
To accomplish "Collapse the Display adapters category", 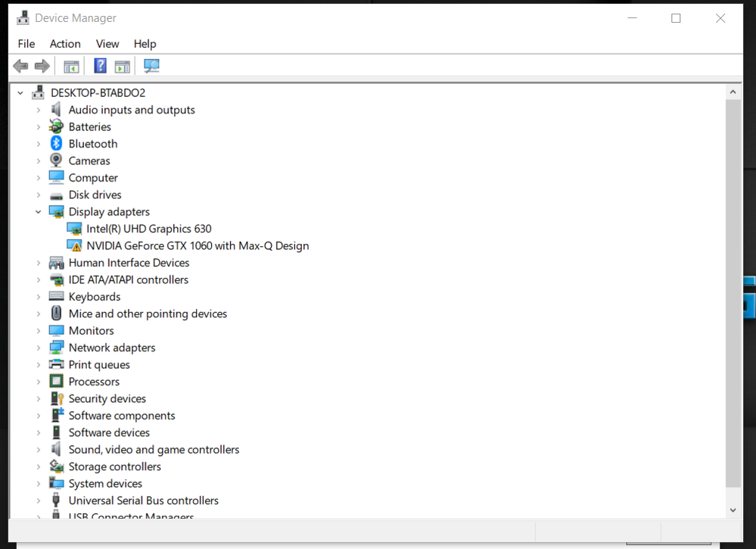I will tap(38, 212).
